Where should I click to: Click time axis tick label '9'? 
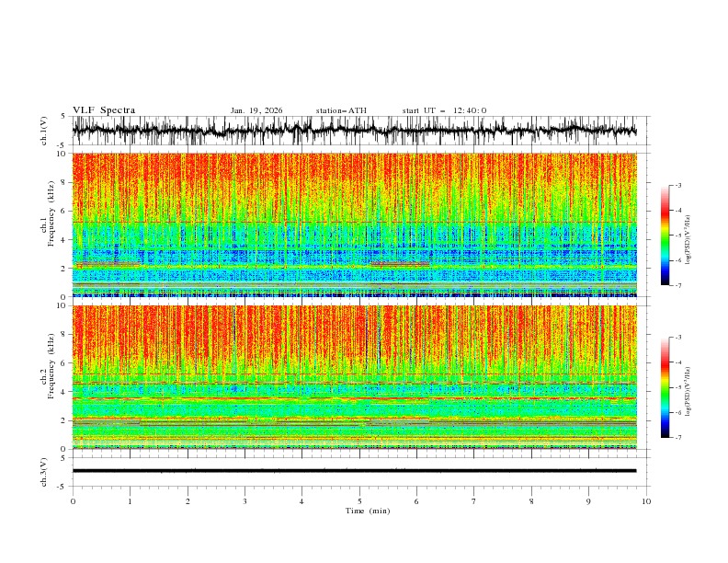click(588, 501)
